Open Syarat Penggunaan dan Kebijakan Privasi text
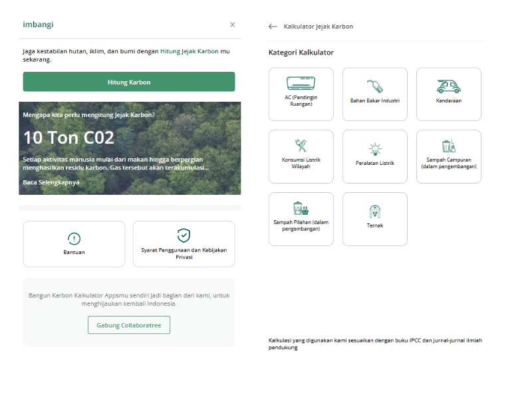Image resolution: width=532 pixels, height=399 pixels. click(184, 253)
